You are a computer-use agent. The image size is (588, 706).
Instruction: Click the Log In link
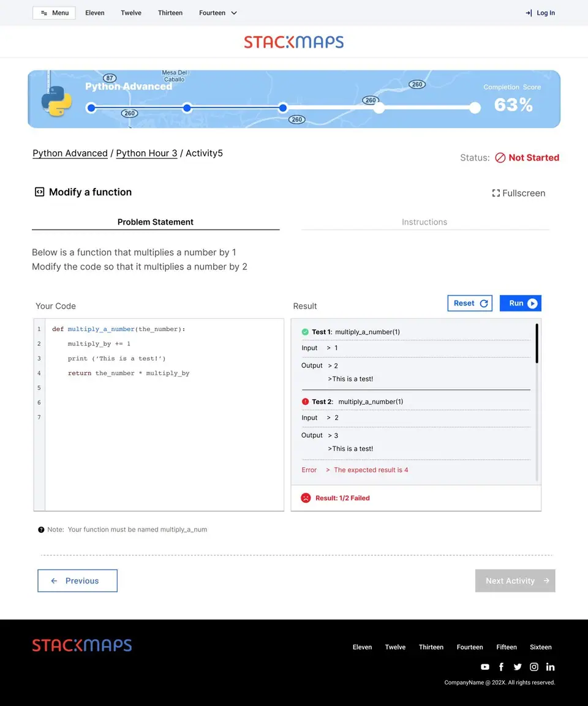click(540, 13)
